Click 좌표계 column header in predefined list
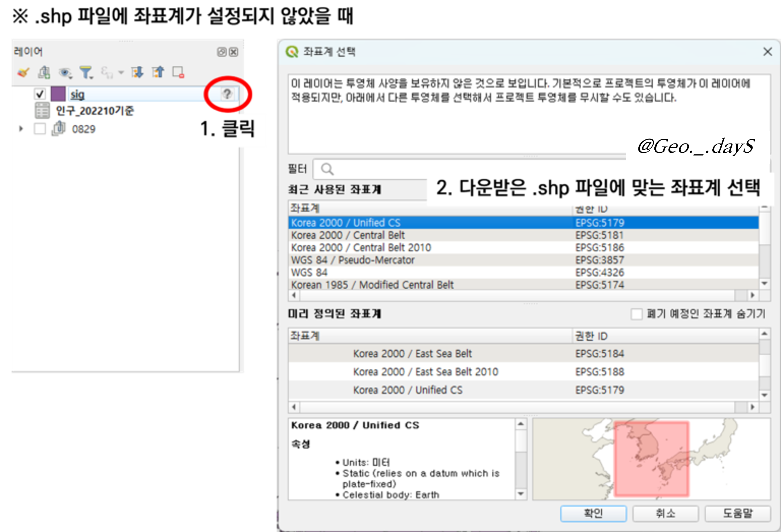Screen dimensions: 781x532 point(430,336)
